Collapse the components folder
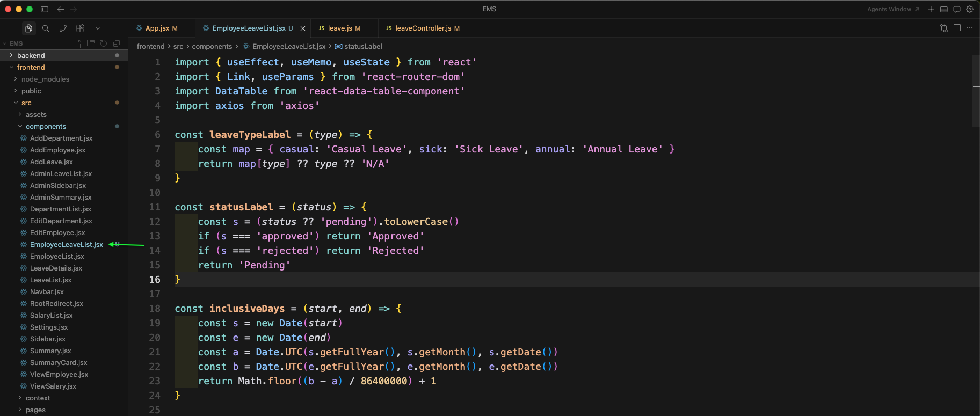 pos(64,126)
